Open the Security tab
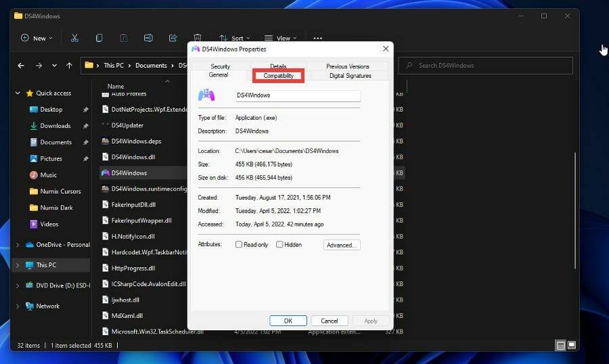The height and width of the screenshot is (364, 609). click(x=220, y=66)
